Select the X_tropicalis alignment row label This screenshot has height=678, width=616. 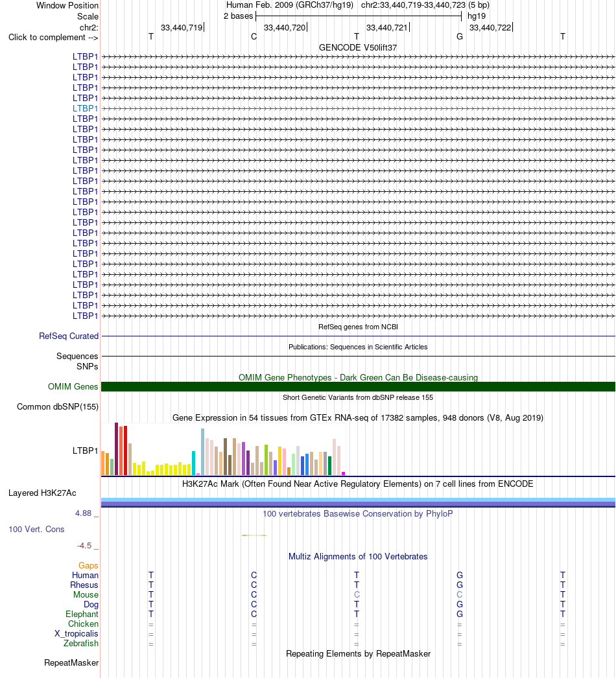tap(76, 633)
